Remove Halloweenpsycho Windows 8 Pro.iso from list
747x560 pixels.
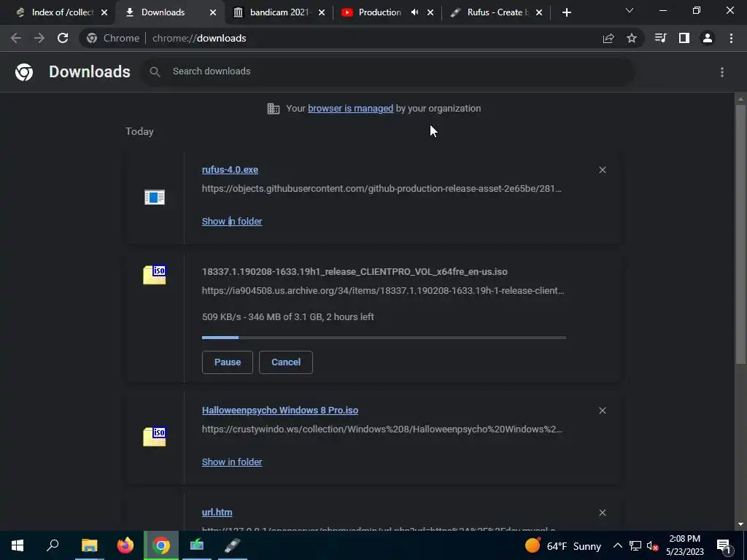tap(602, 411)
